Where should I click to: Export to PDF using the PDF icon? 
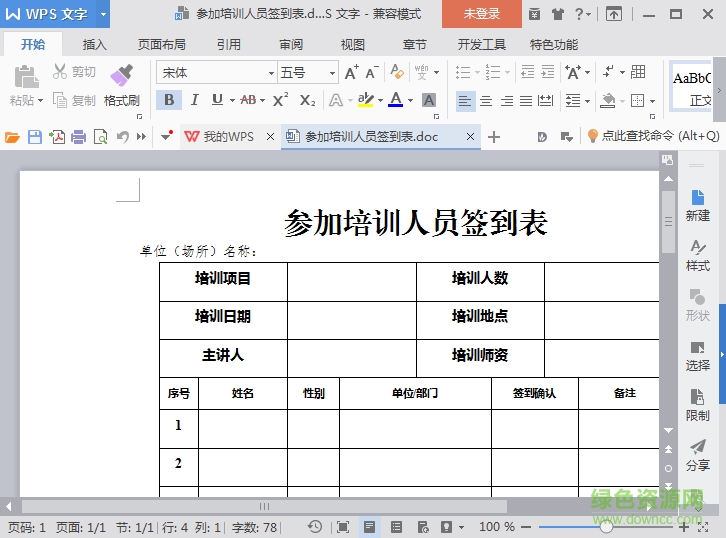pyautogui.click(x=57, y=137)
